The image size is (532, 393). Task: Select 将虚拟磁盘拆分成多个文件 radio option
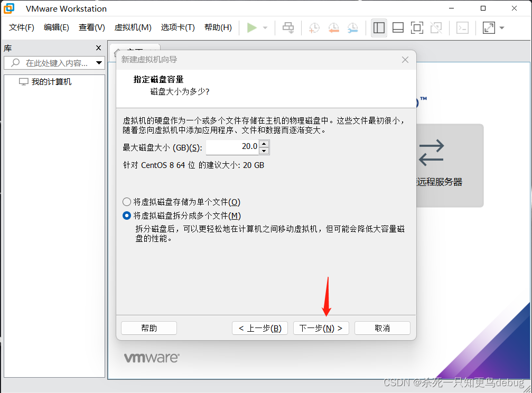click(127, 216)
